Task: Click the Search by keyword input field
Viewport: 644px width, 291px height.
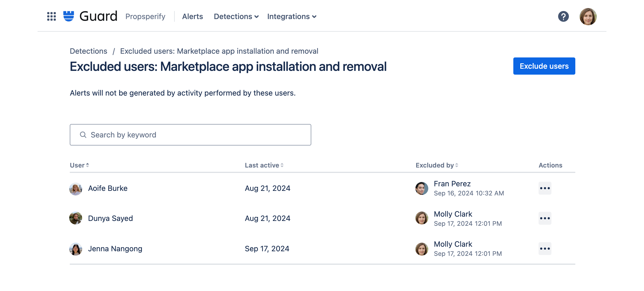Action: [x=190, y=135]
